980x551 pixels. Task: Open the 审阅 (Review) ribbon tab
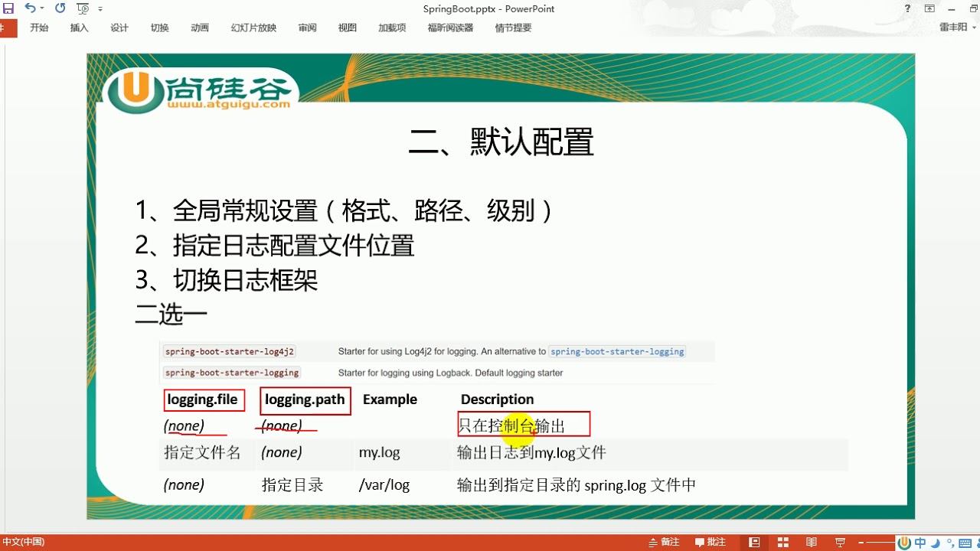[x=308, y=28]
